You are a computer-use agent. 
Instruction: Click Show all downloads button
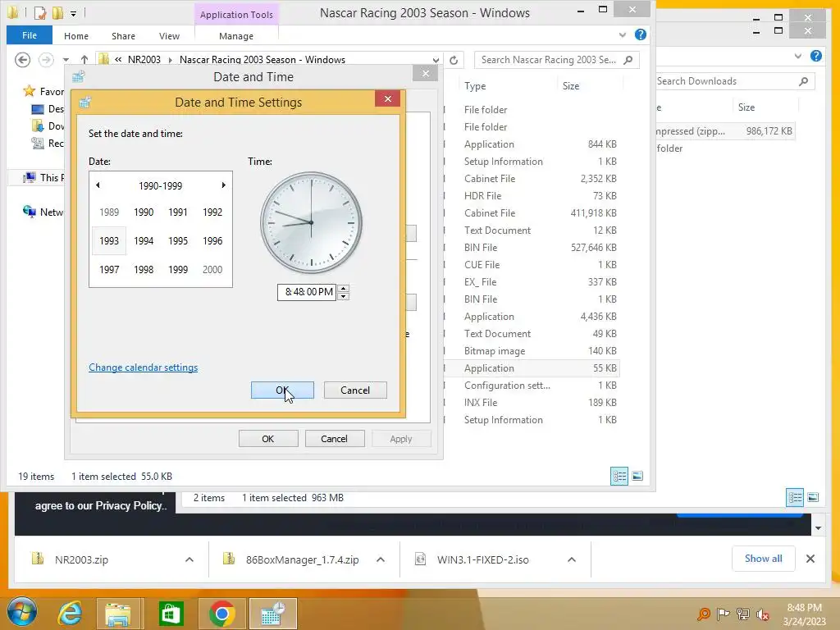click(x=764, y=559)
